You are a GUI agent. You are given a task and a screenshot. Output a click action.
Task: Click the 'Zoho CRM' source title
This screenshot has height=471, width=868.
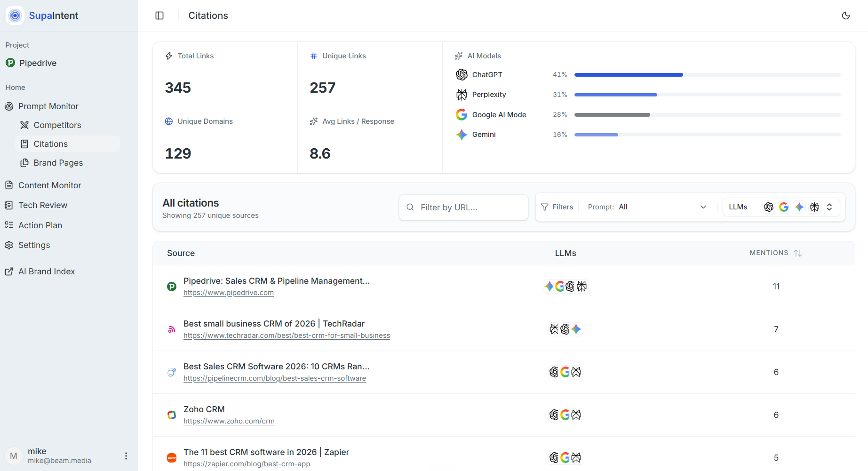[x=204, y=409]
